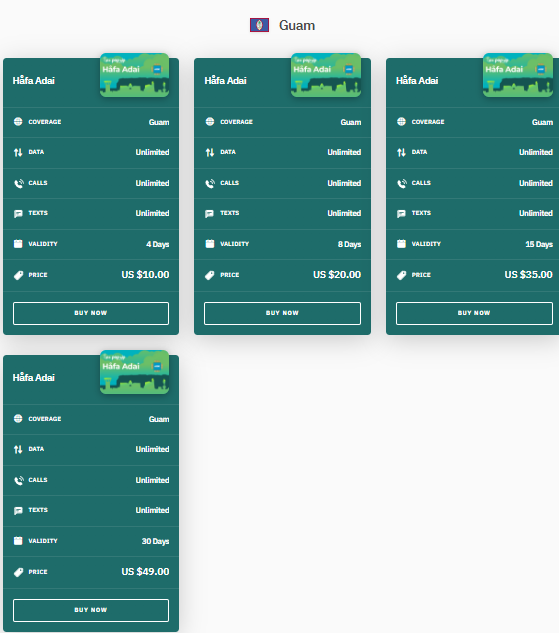Click the PRICE label in the $35.00 plan
The width and height of the screenshot is (559, 633).
(x=421, y=275)
